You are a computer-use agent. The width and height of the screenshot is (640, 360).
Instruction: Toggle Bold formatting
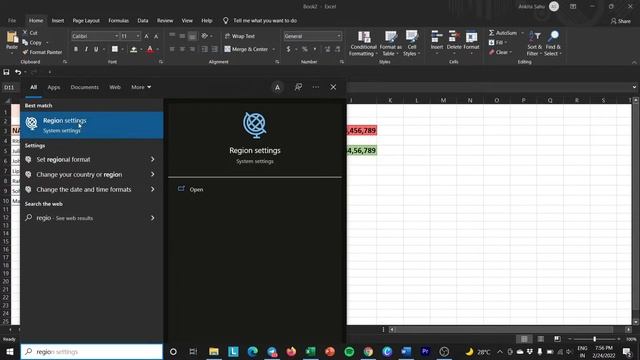tap(76, 49)
